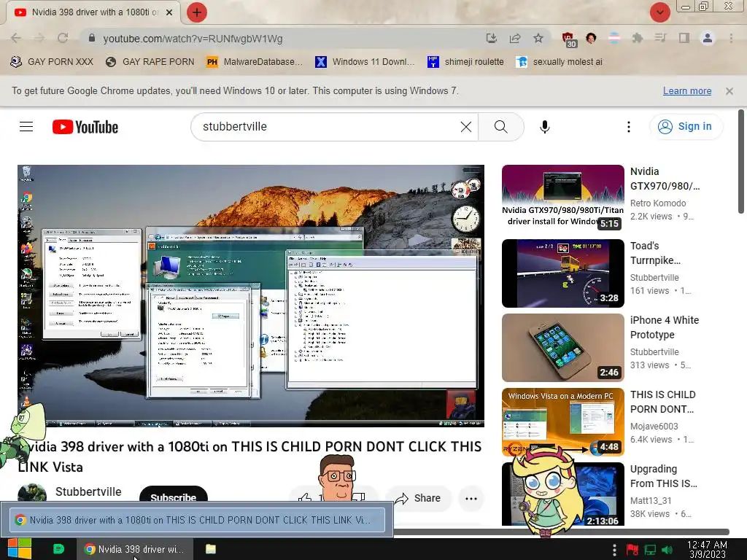
Task: Click the Retro Komodo channel name
Action: click(x=658, y=203)
